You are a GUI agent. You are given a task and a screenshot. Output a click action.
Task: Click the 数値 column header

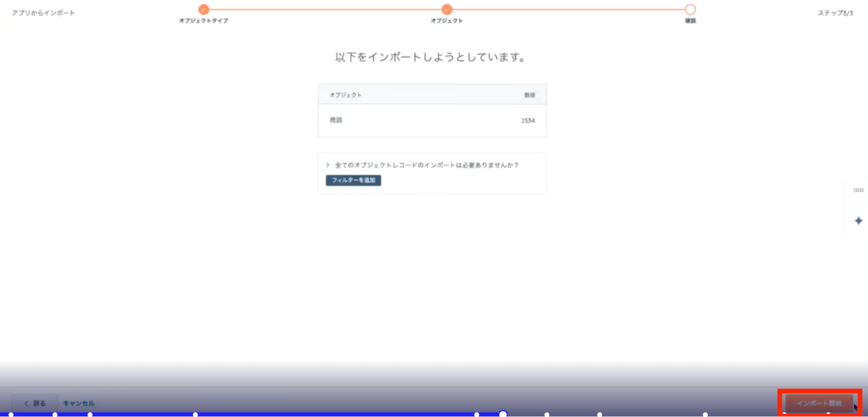(529, 95)
